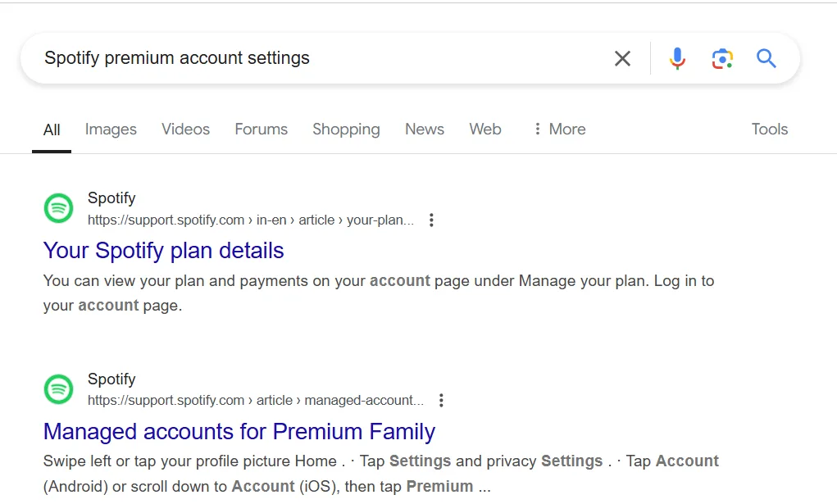Click Spotify logo beside Managed accounts result
This screenshot has width=837, height=504.
tap(59, 389)
